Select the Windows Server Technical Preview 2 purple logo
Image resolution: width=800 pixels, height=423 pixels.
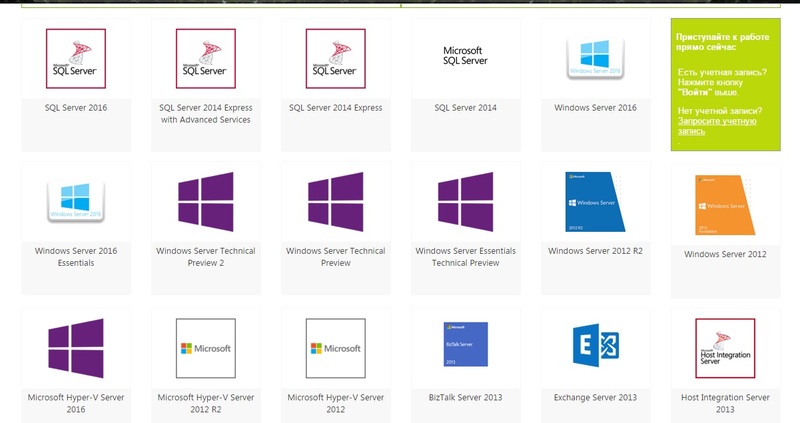tap(206, 202)
